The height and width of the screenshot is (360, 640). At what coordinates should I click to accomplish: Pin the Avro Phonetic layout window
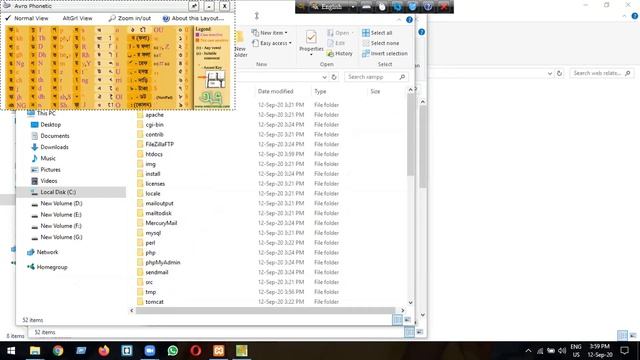(194, 6)
